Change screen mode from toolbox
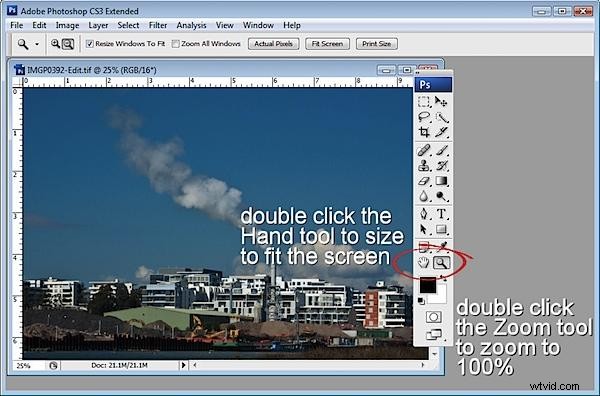600x396 pixels. click(x=434, y=334)
